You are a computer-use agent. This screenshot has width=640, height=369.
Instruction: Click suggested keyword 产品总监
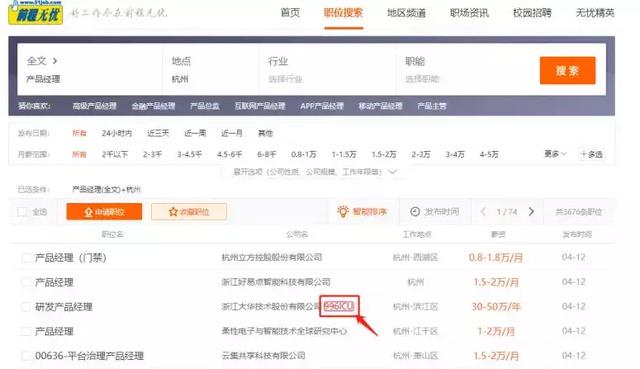pyautogui.click(x=204, y=106)
